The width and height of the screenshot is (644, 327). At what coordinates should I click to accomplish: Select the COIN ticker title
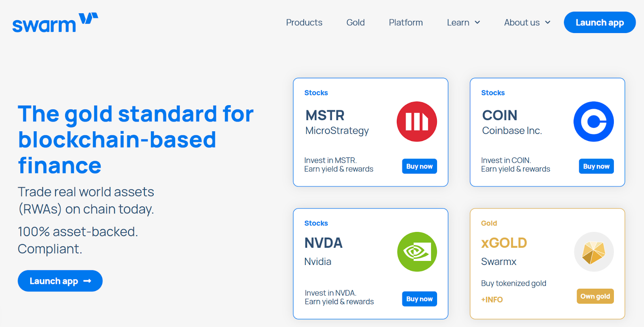500,116
